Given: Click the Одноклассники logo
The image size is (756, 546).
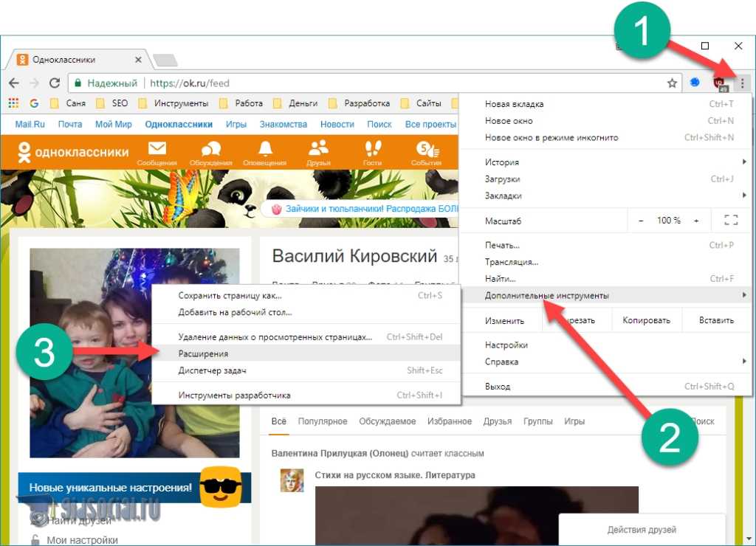Looking at the screenshot, I should (x=73, y=152).
